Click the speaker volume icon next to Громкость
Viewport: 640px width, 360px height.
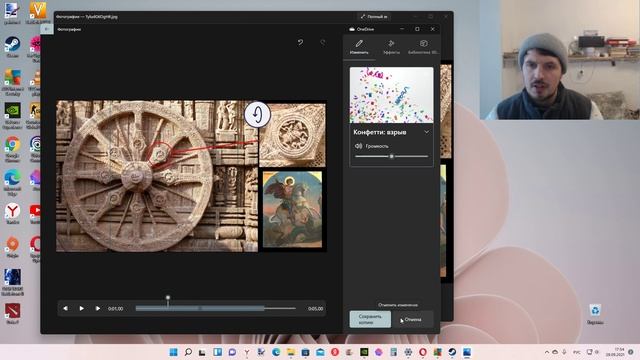click(358, 146)
